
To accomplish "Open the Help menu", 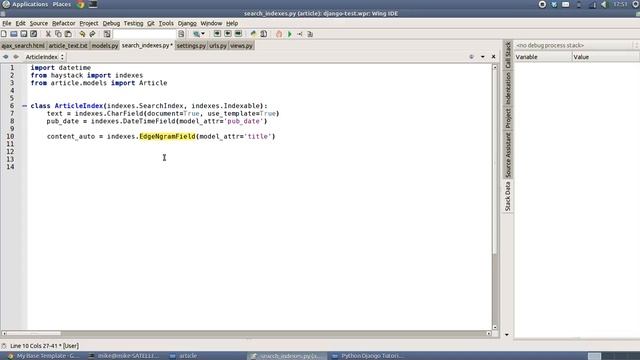I will coord(232,23).
